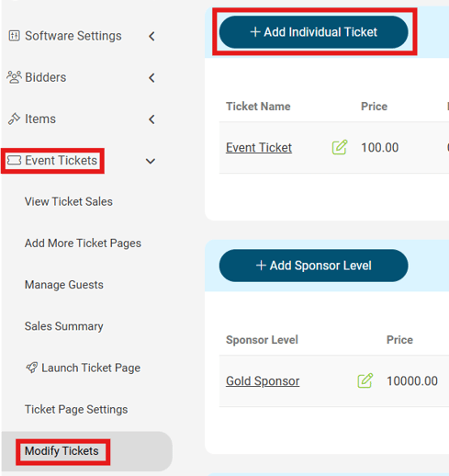
Task: Click the edit pencil icon for Gold Sponsor
Action: (x=365, y=380)
